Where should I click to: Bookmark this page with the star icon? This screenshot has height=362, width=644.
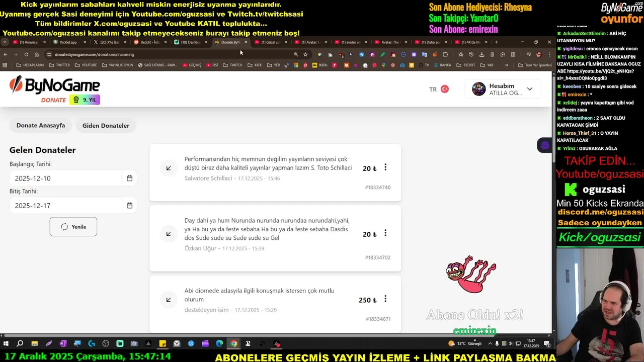coord(305,54)
